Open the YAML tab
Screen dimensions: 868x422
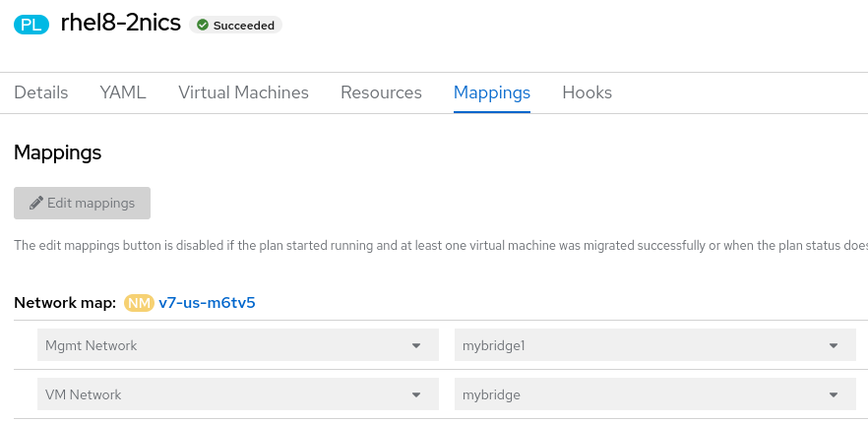coord(123,92)
